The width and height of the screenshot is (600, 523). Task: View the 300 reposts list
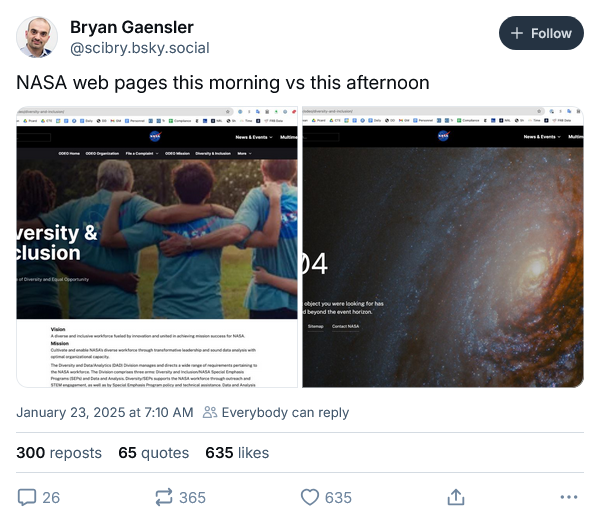(x=59, y=453)
